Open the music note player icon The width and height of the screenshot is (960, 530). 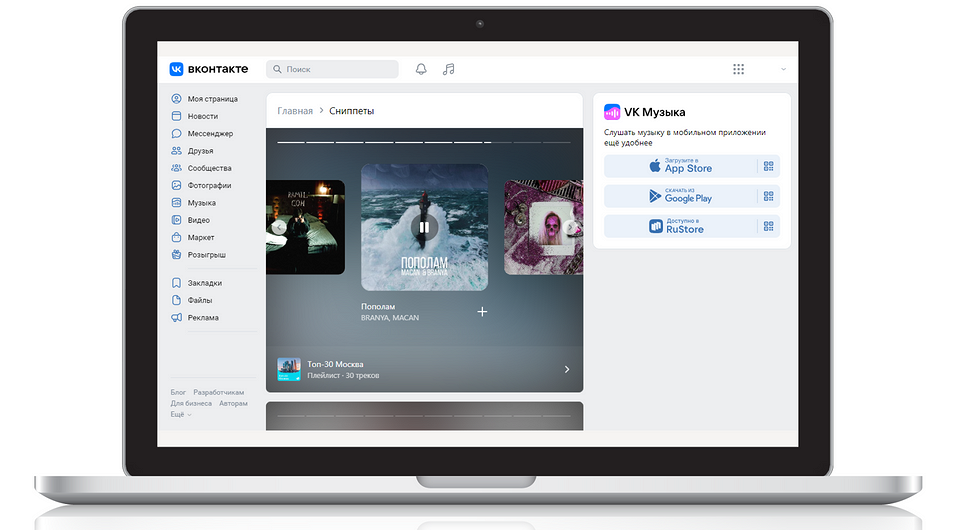pos(449,69)
